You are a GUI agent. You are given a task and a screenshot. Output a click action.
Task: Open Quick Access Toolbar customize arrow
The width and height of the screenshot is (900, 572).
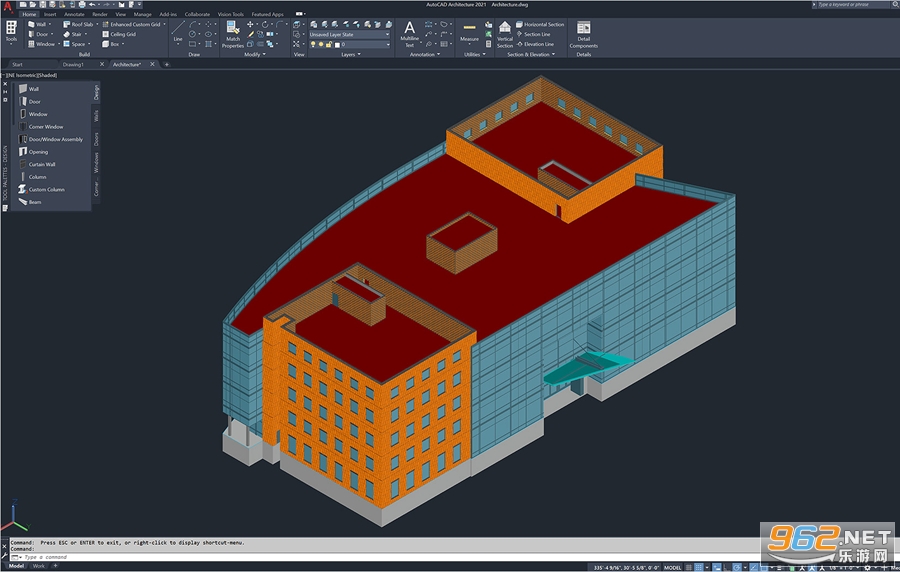[139, 5]
